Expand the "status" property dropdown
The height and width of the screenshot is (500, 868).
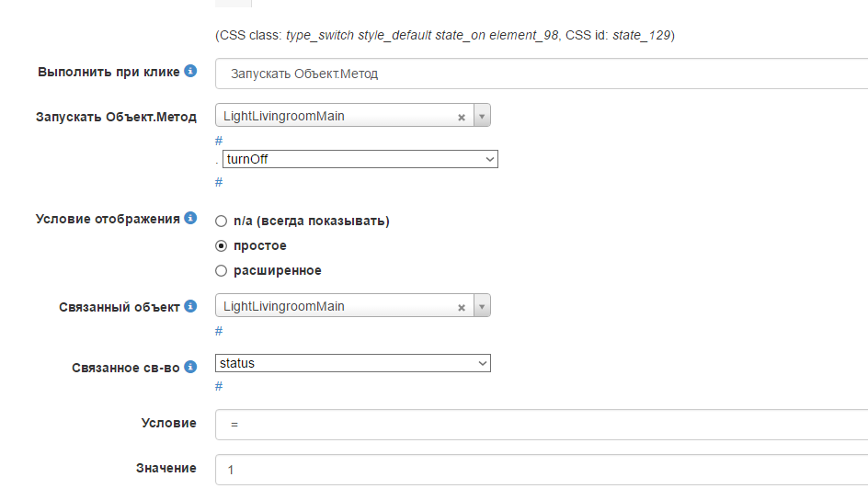click(x=353, y=363)
